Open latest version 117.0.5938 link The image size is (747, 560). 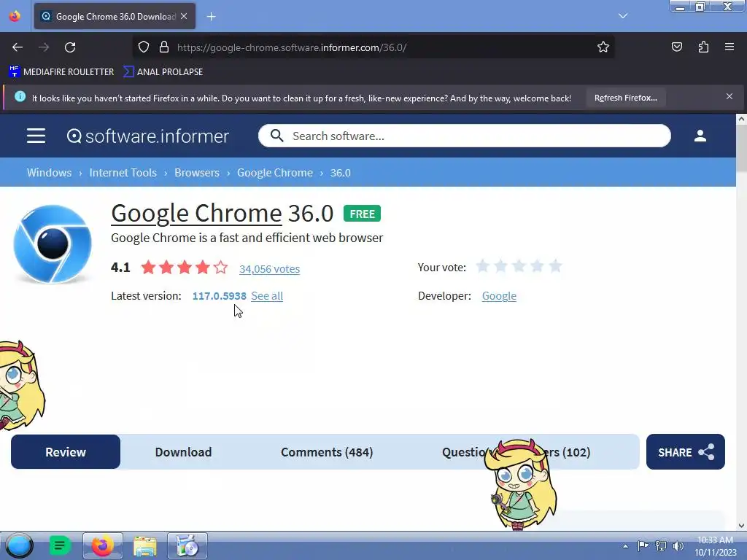tap(219, 296)
